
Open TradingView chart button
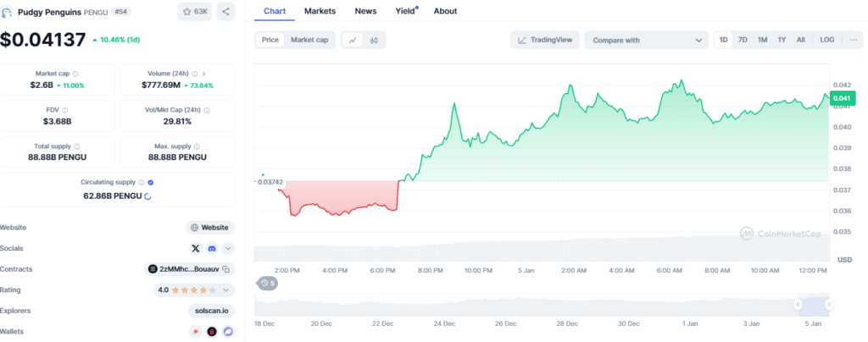tap(545, 40)
